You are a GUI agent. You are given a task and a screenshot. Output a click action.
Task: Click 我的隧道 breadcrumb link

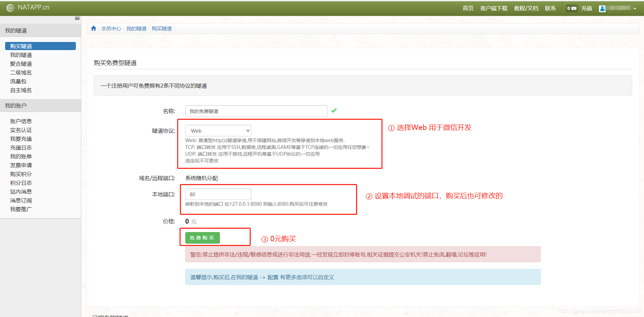tap(137, 28)
